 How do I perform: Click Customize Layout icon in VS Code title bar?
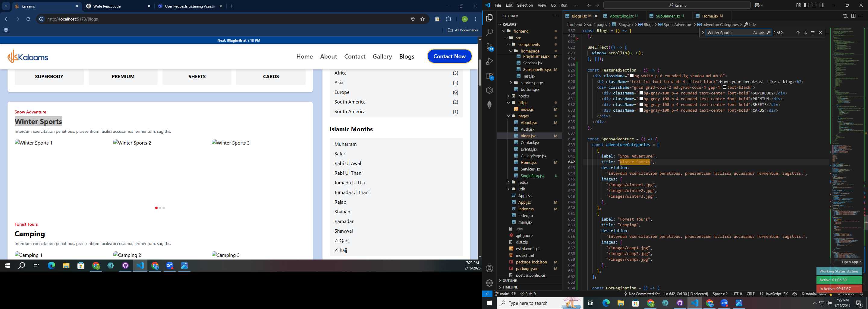799,5
